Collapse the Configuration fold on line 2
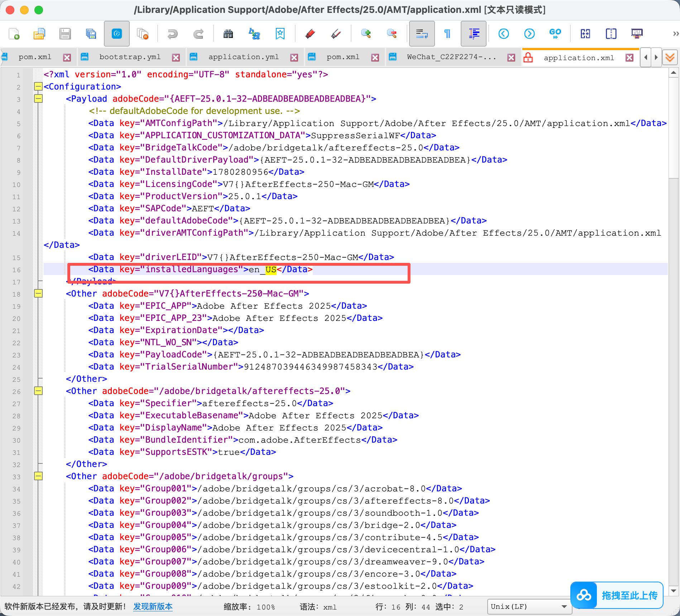 [38, 86]
